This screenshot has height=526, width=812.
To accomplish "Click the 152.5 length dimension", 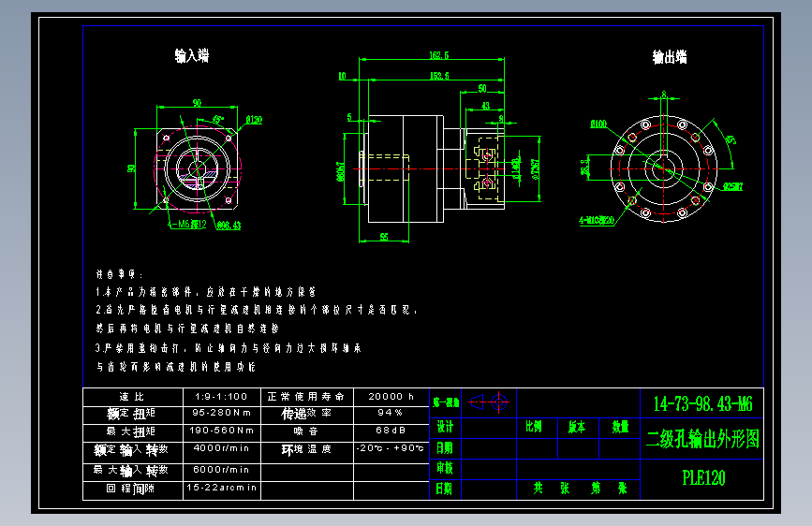I will (439, 76).
